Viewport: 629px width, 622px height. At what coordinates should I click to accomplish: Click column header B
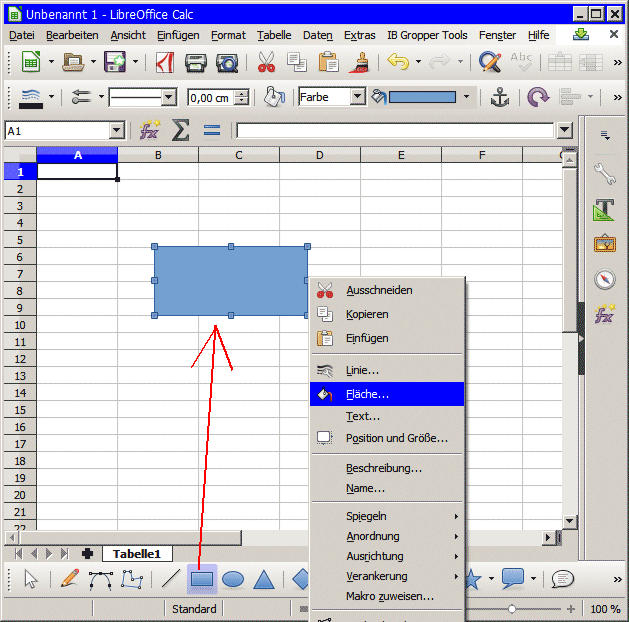coord(158,155)
